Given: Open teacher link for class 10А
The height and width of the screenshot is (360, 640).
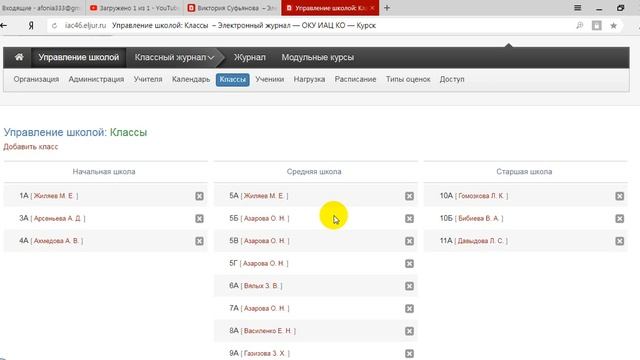Looking at the screenshot, I should point(481,196).
